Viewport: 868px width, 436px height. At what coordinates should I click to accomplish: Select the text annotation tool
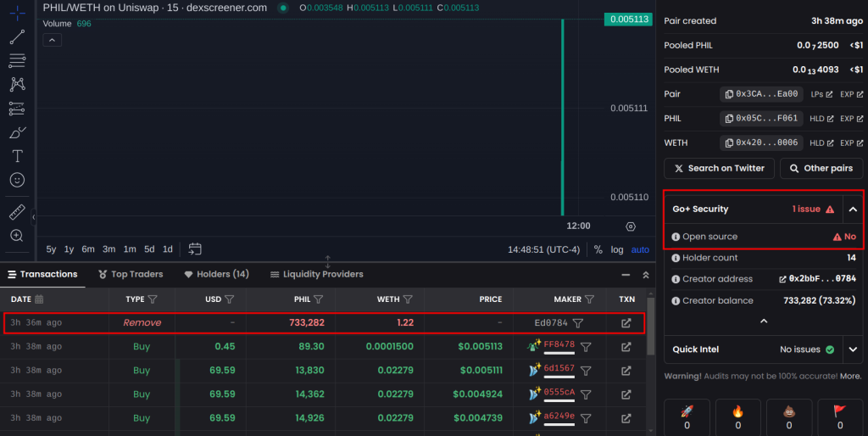[x=17, y=156]
